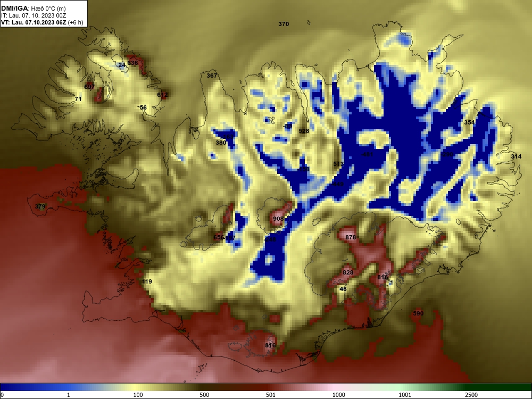532x399 pixels.
Task: Click the 56 value label
Action: [143, 107]
